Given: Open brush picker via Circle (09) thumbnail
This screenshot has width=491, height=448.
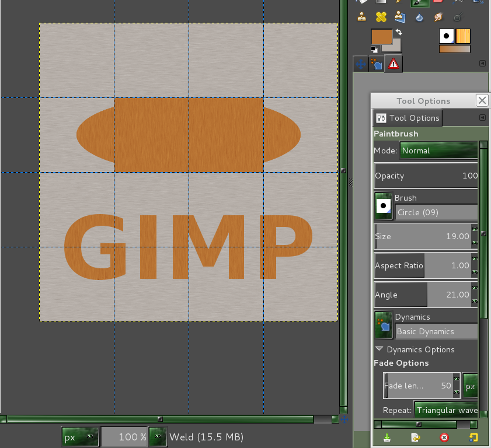Looking at the screenshot, I should (383, 206).
